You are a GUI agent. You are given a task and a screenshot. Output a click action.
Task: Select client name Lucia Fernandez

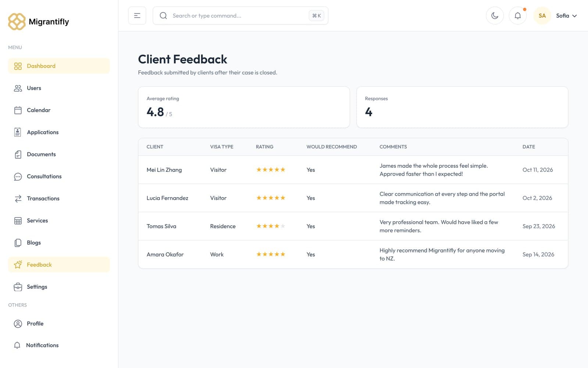[167, 198]
